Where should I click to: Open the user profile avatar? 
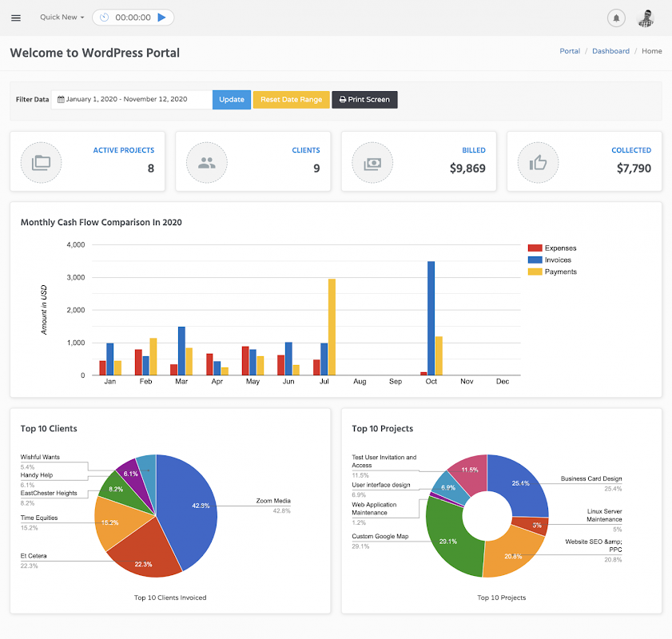646,18
